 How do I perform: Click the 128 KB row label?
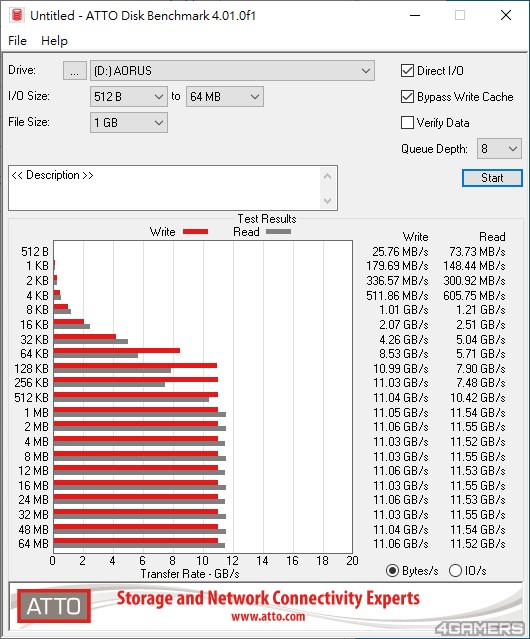tap(31, 369)
